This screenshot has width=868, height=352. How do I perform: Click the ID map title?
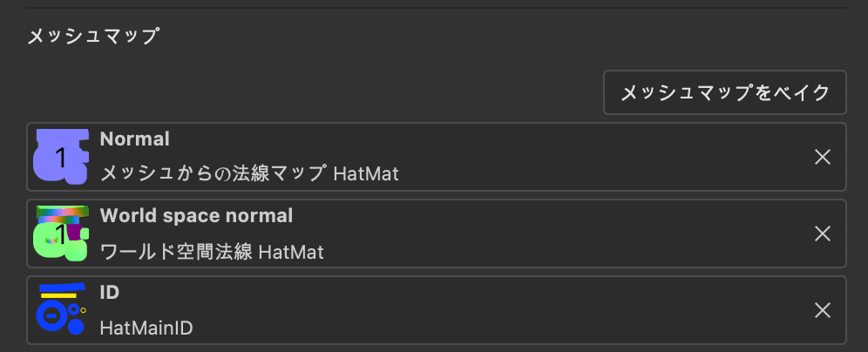pos(110,293)
